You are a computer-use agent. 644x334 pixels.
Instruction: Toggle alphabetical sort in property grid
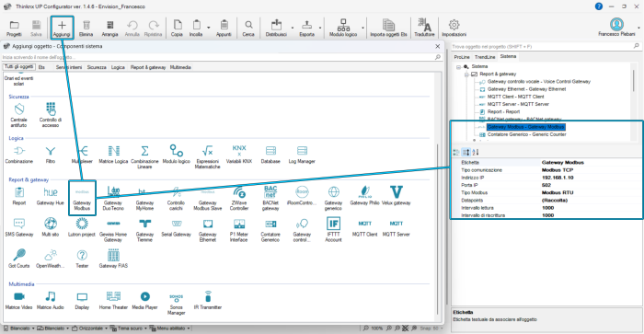click(x=476, y=153)
